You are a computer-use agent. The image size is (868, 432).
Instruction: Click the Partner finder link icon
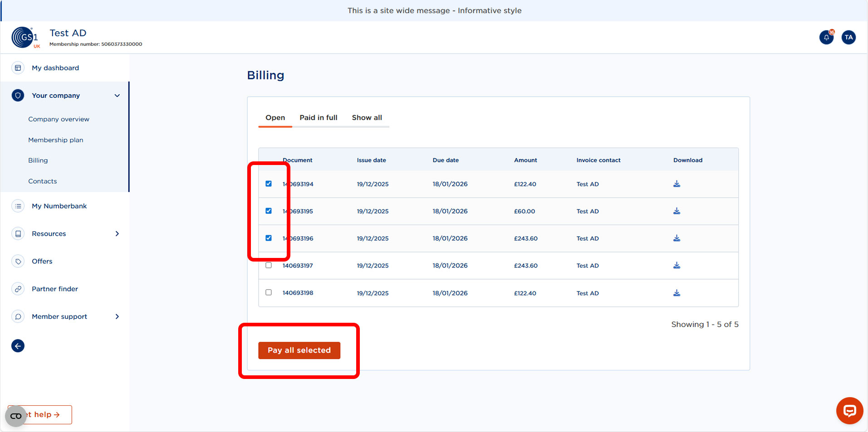tap(18, 289)
